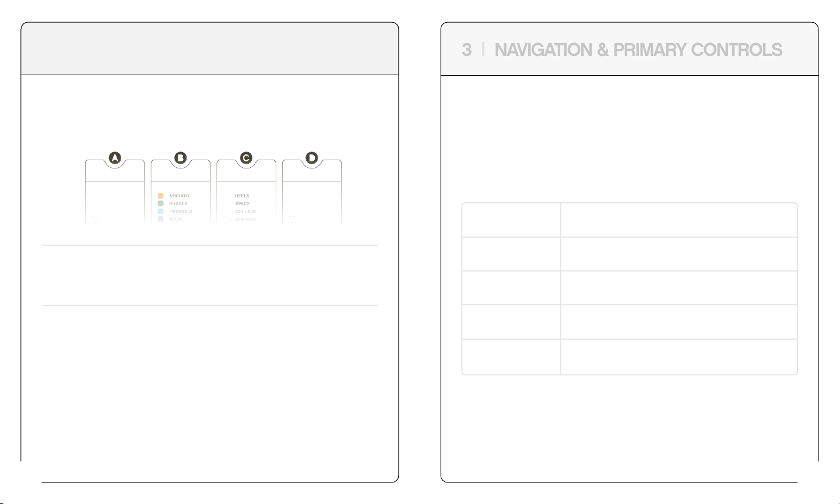840x504 pixels.
Task: Click the COLLAGE label in card C
Action: point(246,212)
